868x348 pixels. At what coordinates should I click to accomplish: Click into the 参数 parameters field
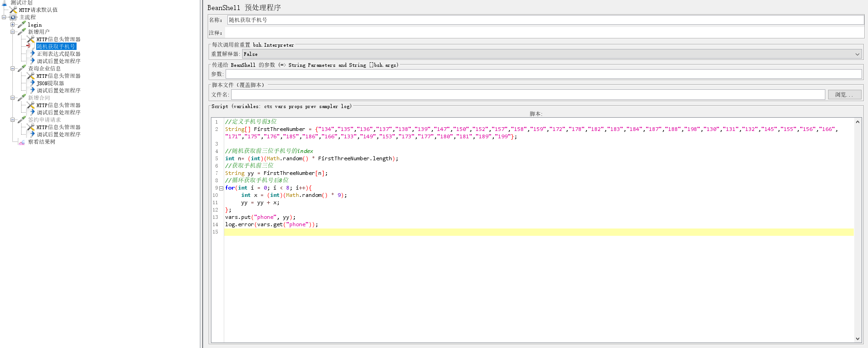pos(544,74)
